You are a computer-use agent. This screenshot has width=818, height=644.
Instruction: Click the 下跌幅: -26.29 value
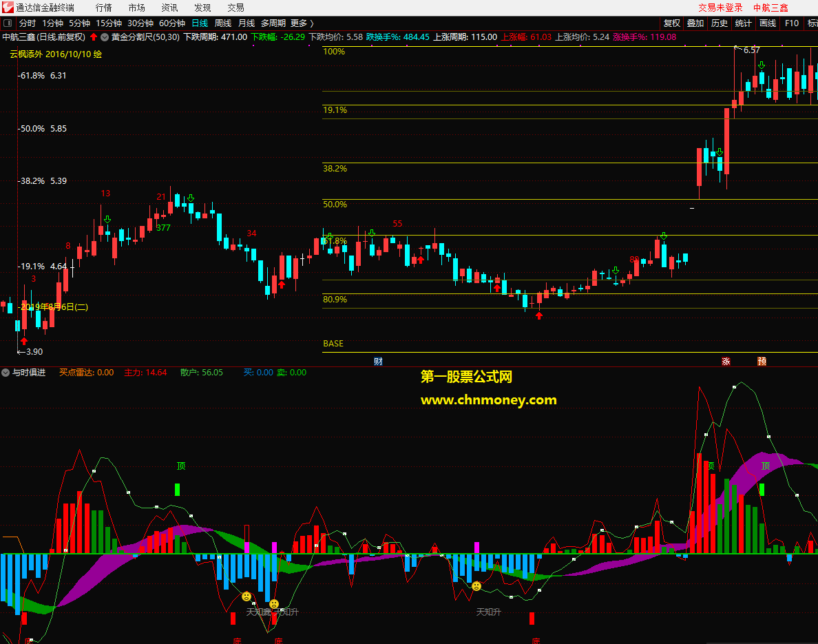tap(278, 37)
